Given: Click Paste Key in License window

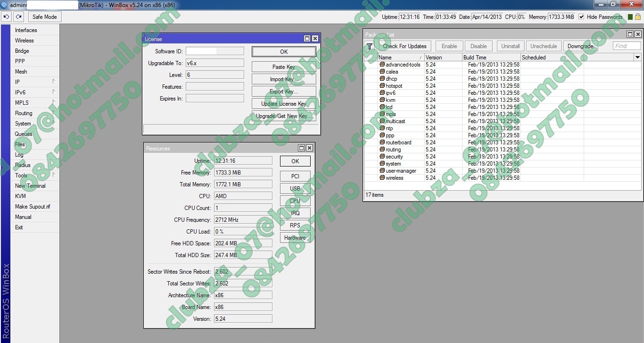Looking at the screenshot, I should (x=284, y=67).
